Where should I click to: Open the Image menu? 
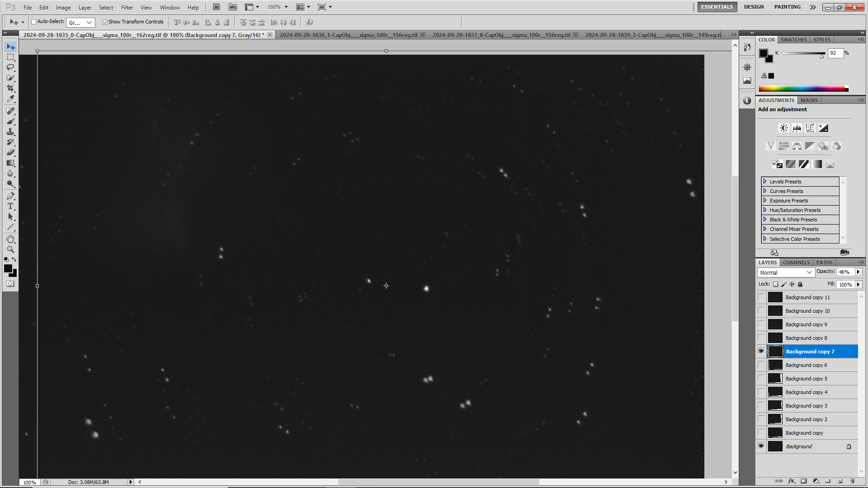[x=63, y=7]
